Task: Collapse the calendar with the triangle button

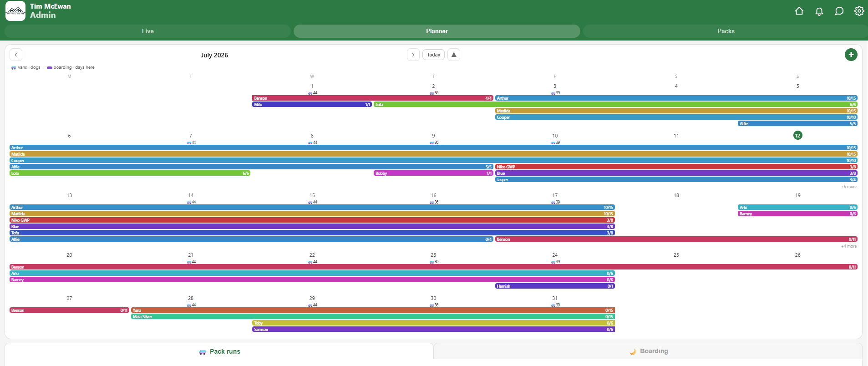Action: (x=453, y=55)
